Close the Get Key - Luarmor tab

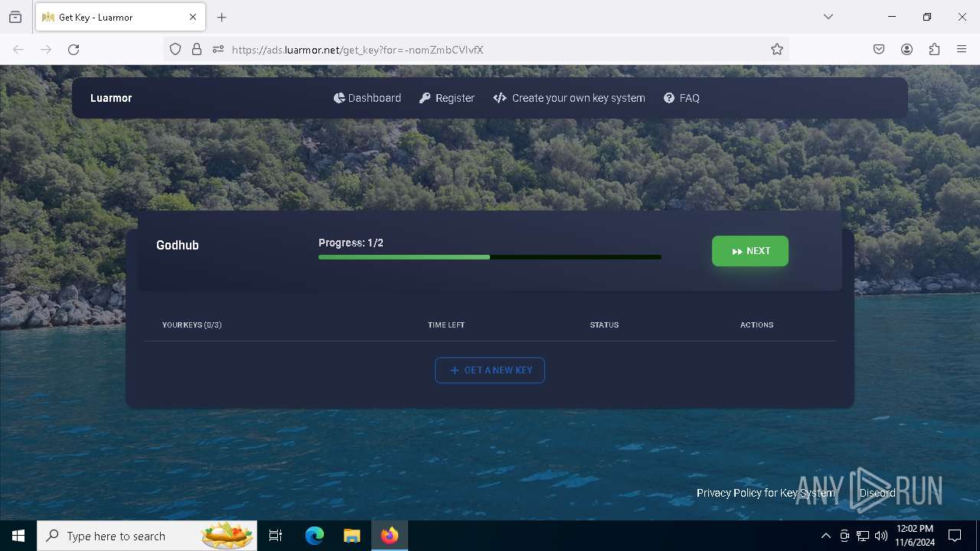click(x=193, y=17)
